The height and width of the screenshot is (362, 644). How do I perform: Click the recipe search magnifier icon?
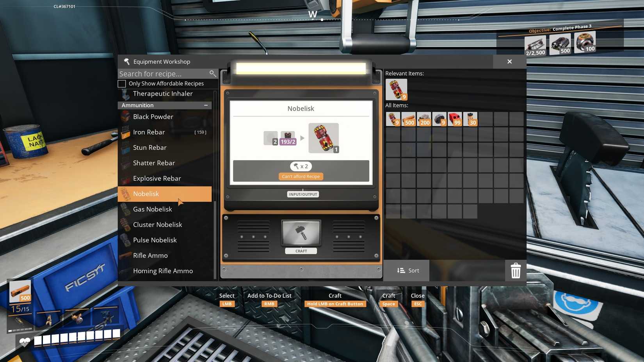pos(212,74)
